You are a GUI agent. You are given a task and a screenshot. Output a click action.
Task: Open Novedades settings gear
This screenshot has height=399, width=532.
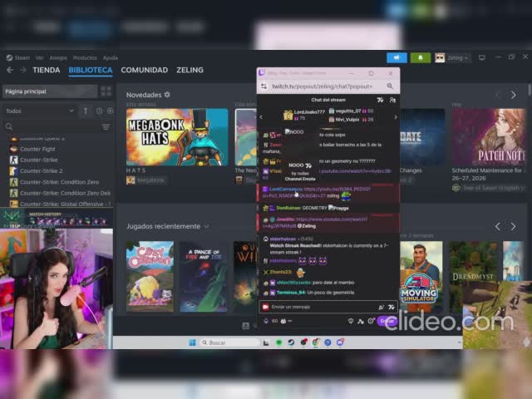click(x=167, y=95)
